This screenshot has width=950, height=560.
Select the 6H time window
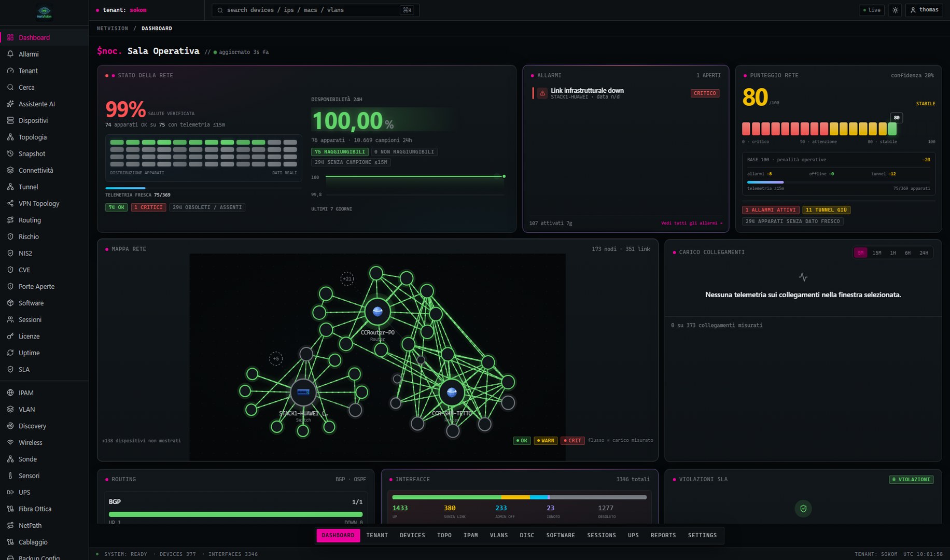pyautogui.click(x=907, y=253)
